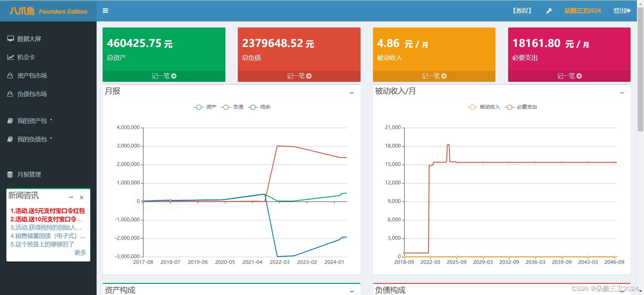Open news item 1 送5元支付宝口令红包
Image resolution: width=644 pixels, height=295 pixels.
coord(48,211)
